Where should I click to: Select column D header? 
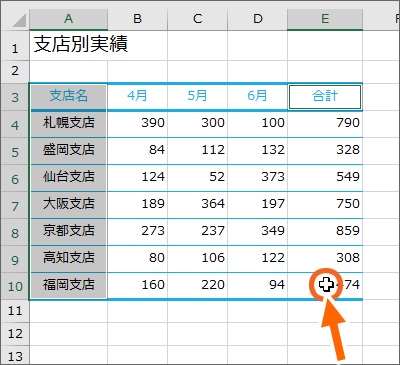pyautogui.click(x=257, y=19)
